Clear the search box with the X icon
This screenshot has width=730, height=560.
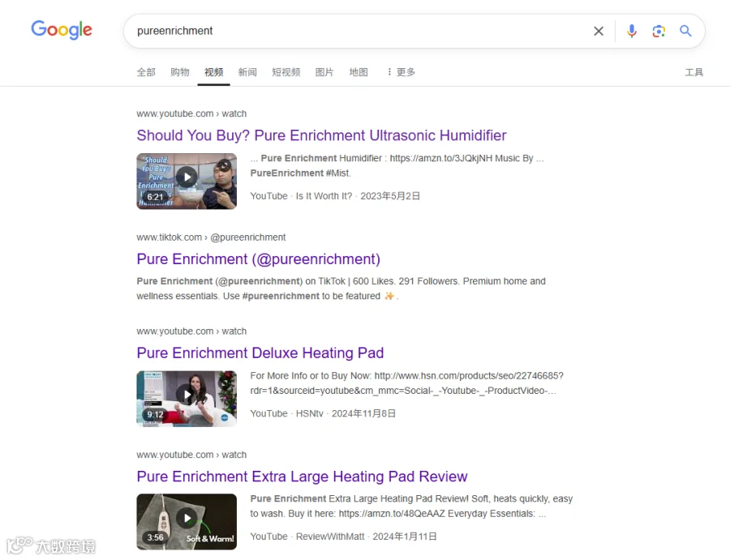coord(599,31)
